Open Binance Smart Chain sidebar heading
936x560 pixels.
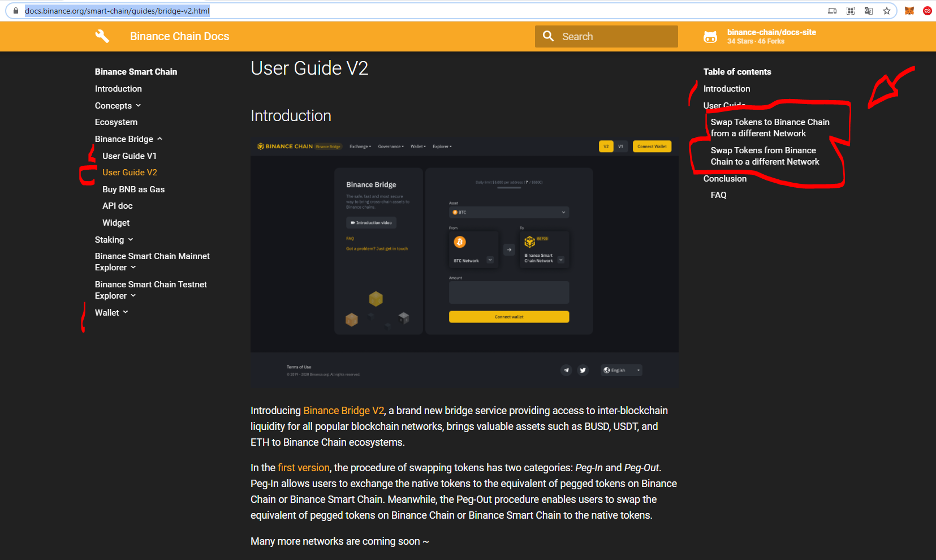136,72
